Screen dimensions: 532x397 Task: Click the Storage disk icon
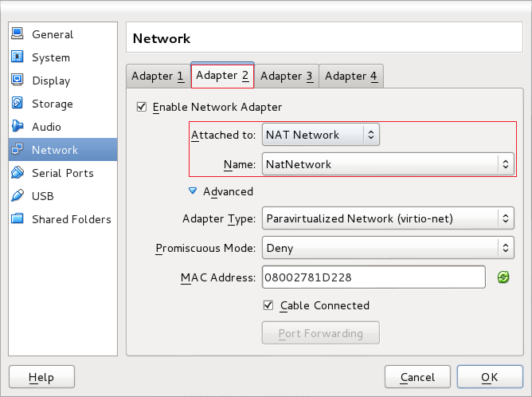coord(17,103)
